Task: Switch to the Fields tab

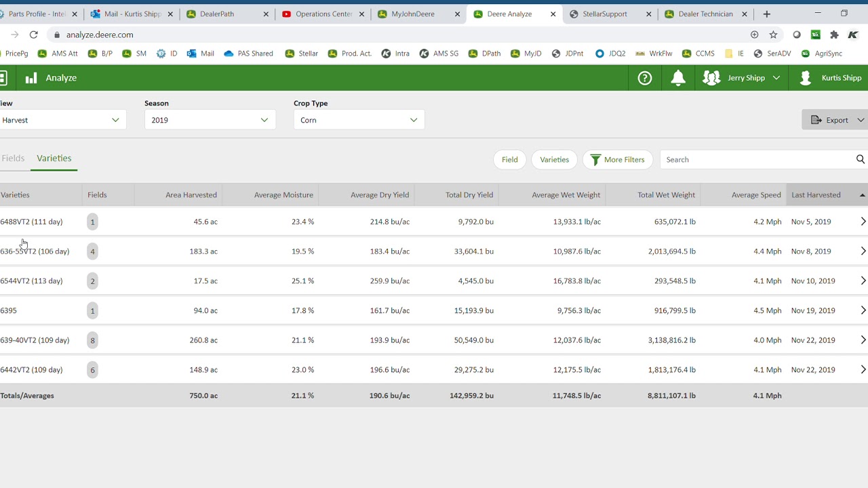Action: [x=13, y=158]
